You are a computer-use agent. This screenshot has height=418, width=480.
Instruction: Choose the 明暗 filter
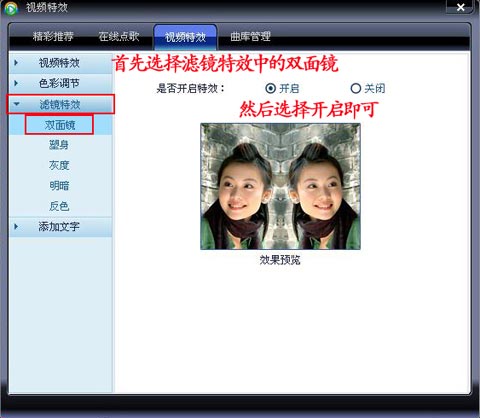(x=60, y=186)
